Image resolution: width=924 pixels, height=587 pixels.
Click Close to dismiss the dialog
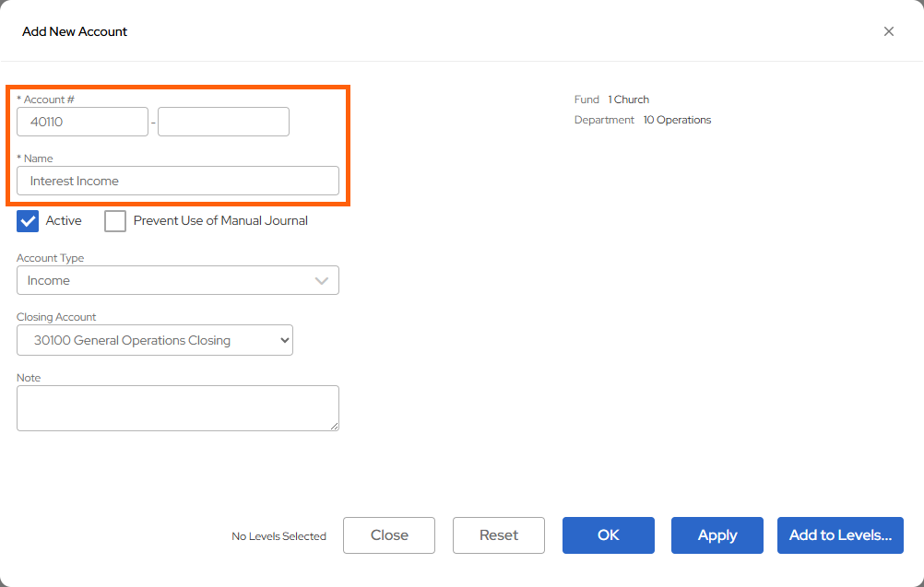tap(388, 535)
